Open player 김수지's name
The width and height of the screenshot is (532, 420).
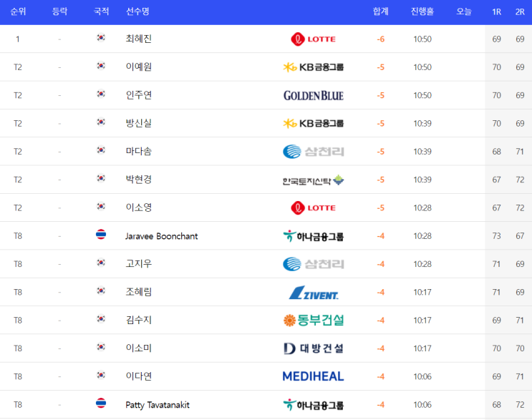point(138,320)
